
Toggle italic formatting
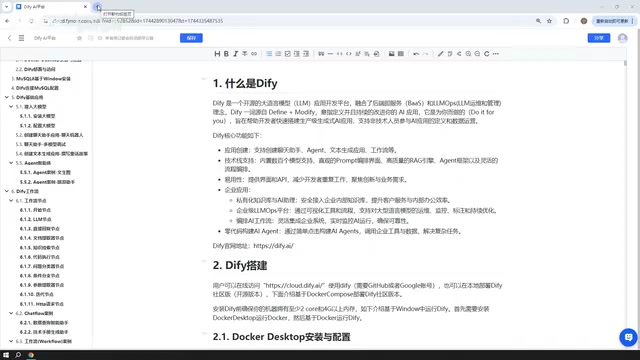pyautogui.click(x=236, y=54)
